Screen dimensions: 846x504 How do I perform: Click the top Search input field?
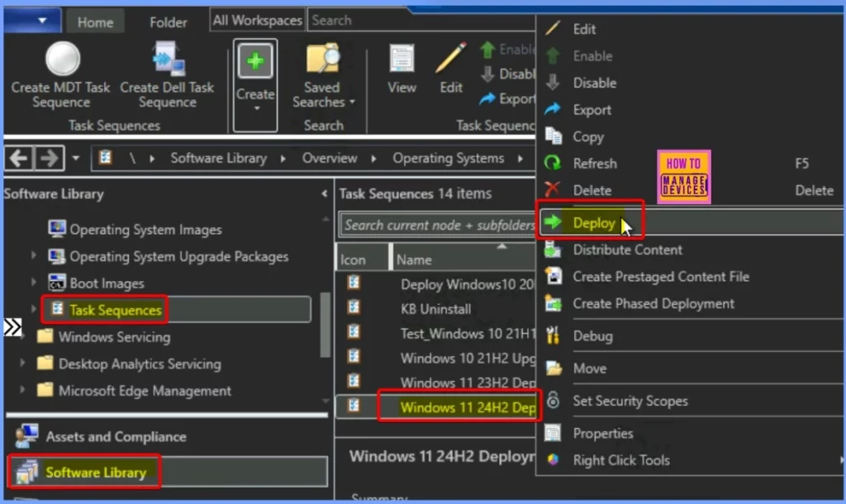(422, 21)
